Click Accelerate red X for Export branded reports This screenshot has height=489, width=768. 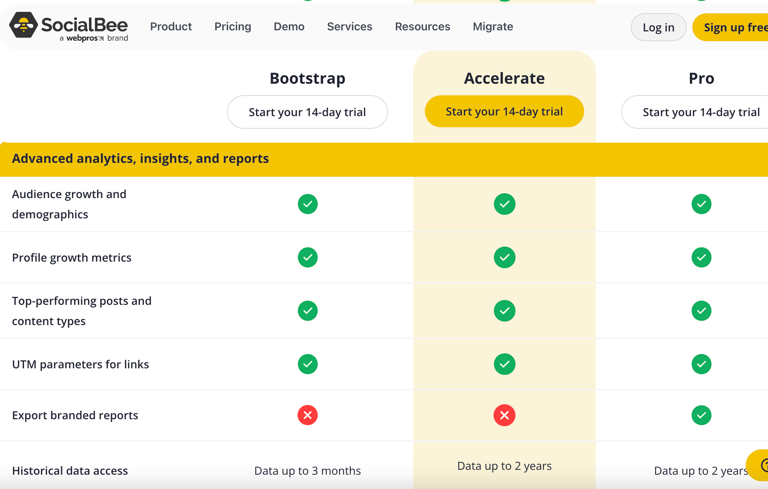[x=504, y=415]
